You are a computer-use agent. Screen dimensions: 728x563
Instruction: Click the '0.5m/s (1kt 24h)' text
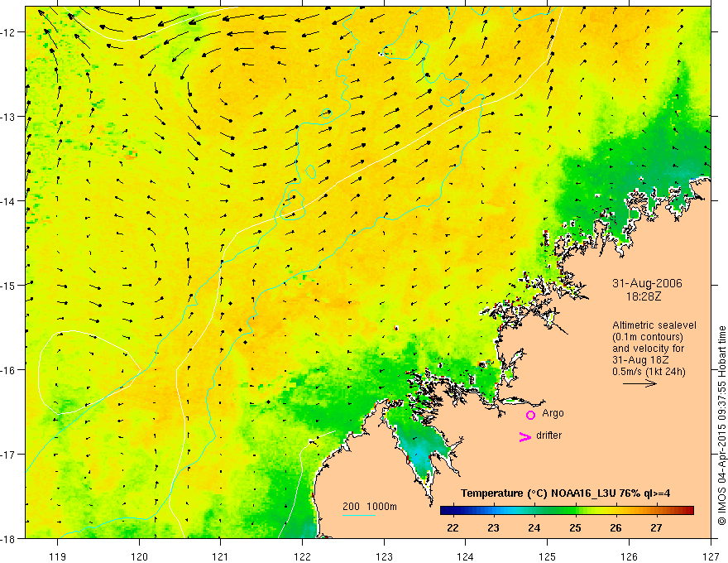649,372
